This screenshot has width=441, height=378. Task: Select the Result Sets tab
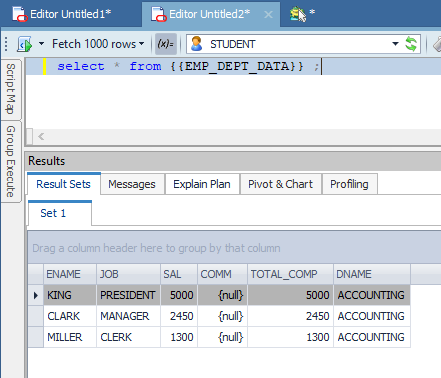pos(63,184)
